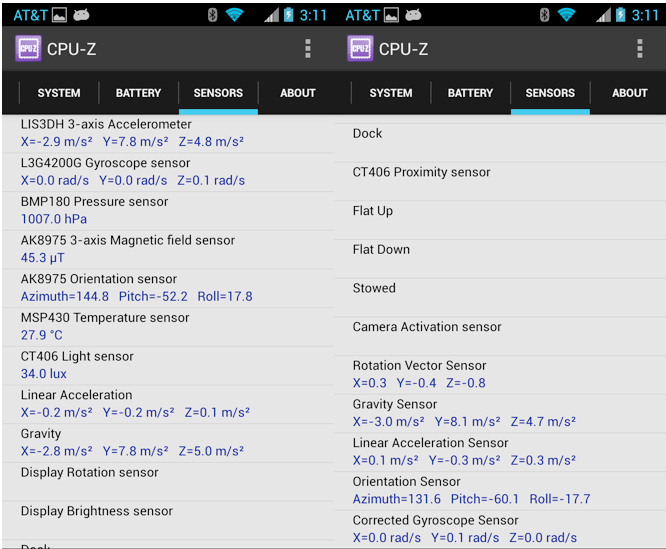666x549 pixels.
Task: Tap Gravity Sensor row in right screen
Action: click(x=500, y=414)
